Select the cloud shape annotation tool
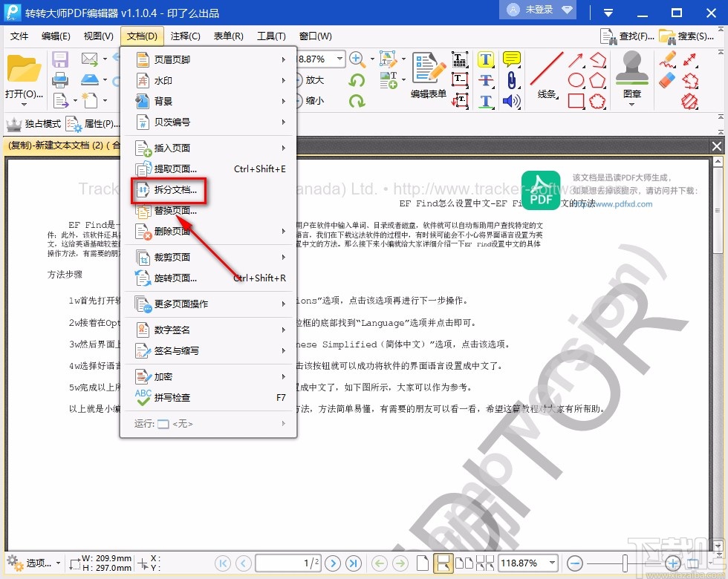Viewport: 728px width, 579px height. [597, 101]
